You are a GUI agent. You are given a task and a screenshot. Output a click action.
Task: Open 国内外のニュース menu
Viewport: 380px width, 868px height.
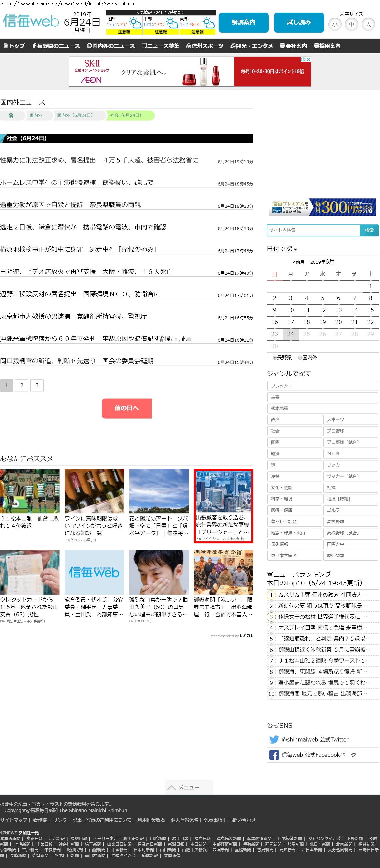coord(111,46)
